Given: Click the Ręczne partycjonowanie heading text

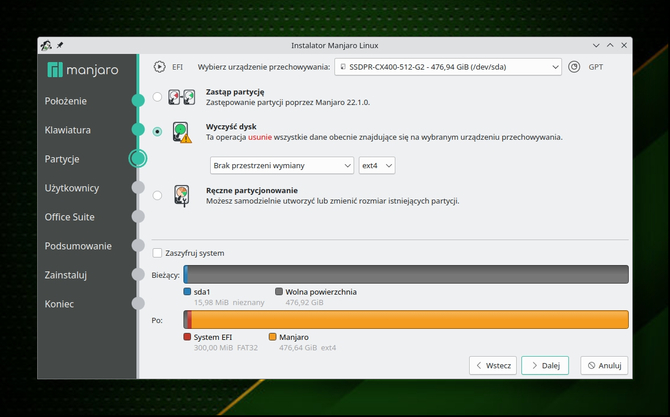Looking at the screenshot, I should 252,190.
